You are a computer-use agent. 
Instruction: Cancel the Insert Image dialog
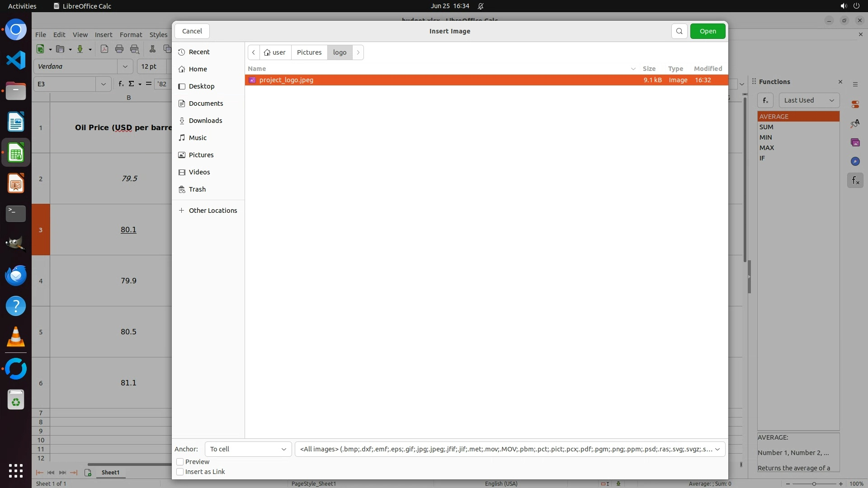tap(192, 31)
